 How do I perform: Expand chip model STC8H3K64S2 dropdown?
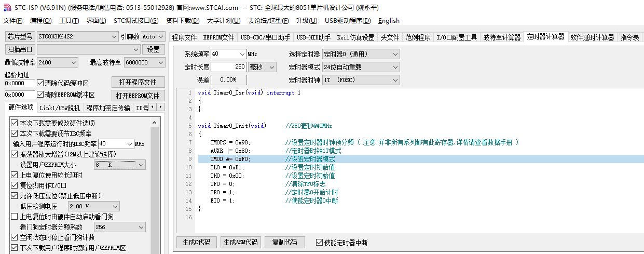pos(114,36)
